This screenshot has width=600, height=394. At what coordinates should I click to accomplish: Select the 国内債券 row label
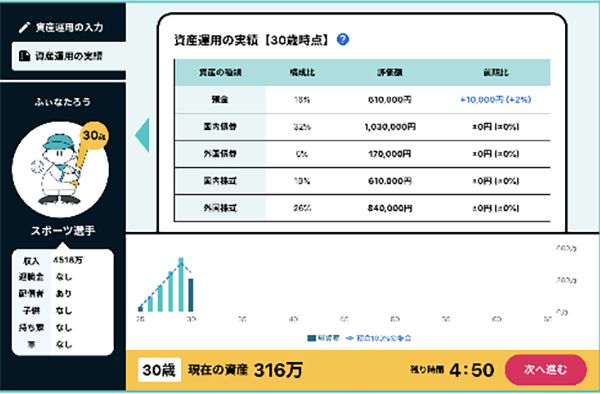pyautogui.click(x=220, y=127)
